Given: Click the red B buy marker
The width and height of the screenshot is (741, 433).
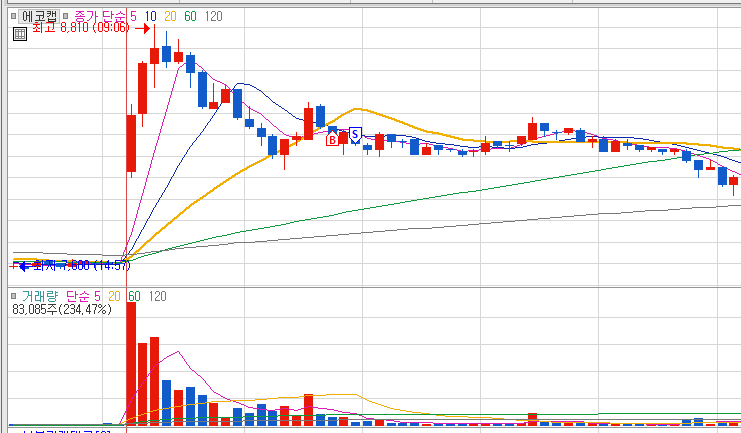Looking at the screenshot, I should point(332,139).
